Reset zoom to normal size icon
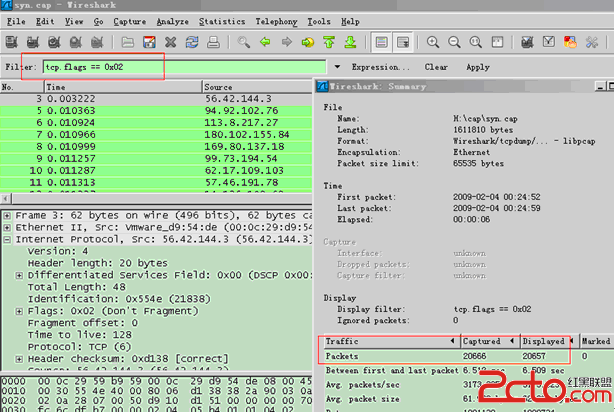615x413 pixels. pyautogui.click(x=476, y=42)
